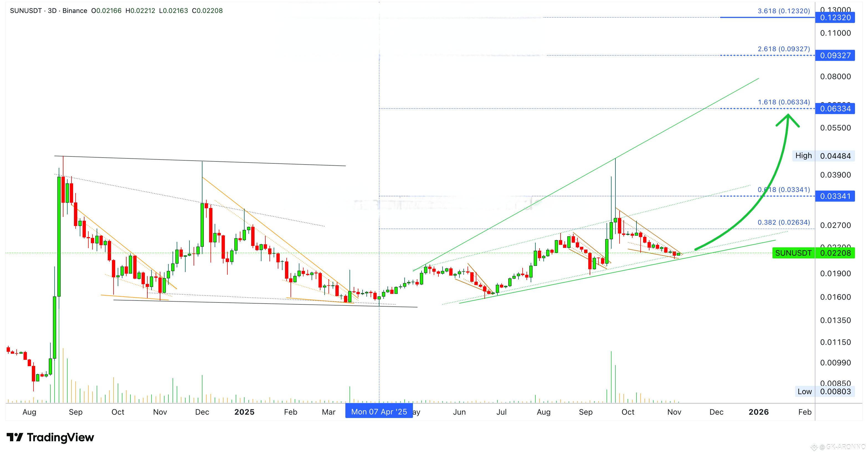Image resolution: width=868 pixels, height=454 pixels.
Task: Click the SUNUSDT 3D Binance symbol title
Action: (x=48, y=11)
